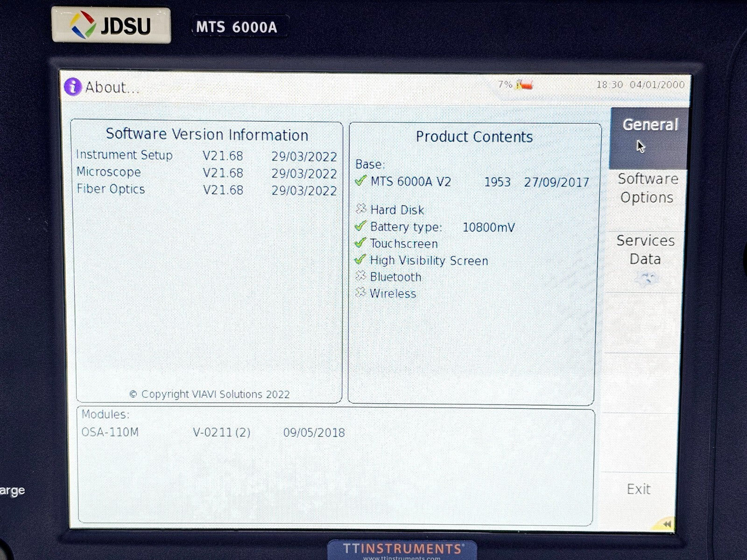747x560 pixels.
Task: Click the Product Contents heading
Action: coord(474,137)
